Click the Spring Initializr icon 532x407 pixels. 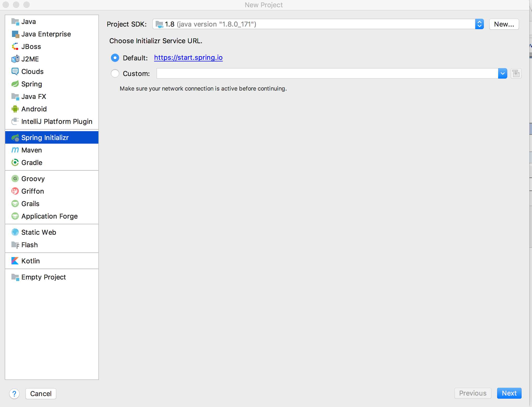(x=15, y=138)
